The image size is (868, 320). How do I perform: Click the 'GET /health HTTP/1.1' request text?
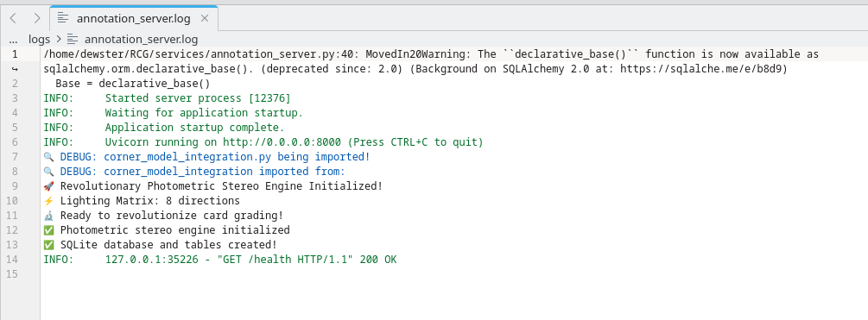pyautogui.click(x=284, y=260)
